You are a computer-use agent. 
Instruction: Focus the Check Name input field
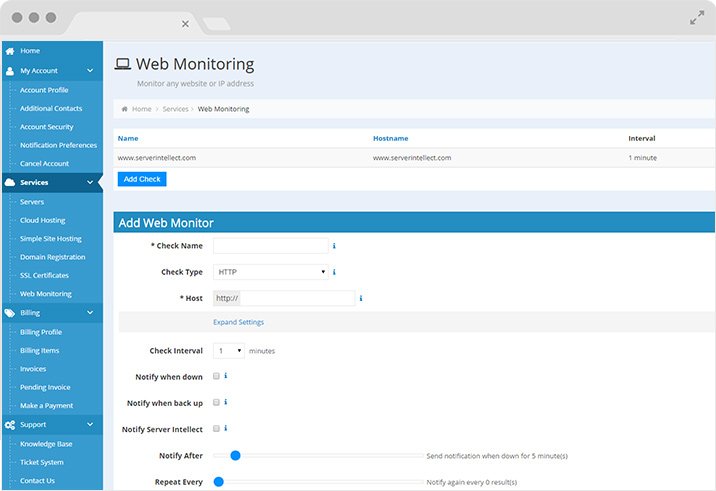click(x=271, y=246)
